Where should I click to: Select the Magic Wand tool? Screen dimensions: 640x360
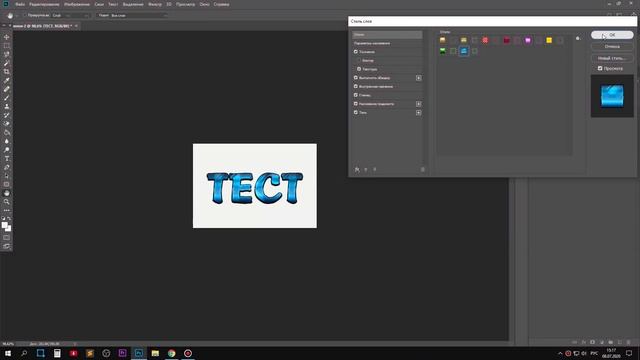tap(7, 63)
